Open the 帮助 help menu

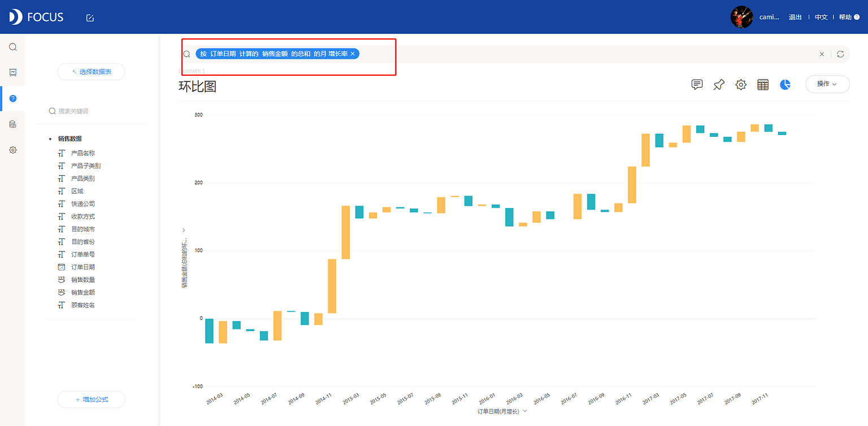pyautogui.click(x=845, y=17)
